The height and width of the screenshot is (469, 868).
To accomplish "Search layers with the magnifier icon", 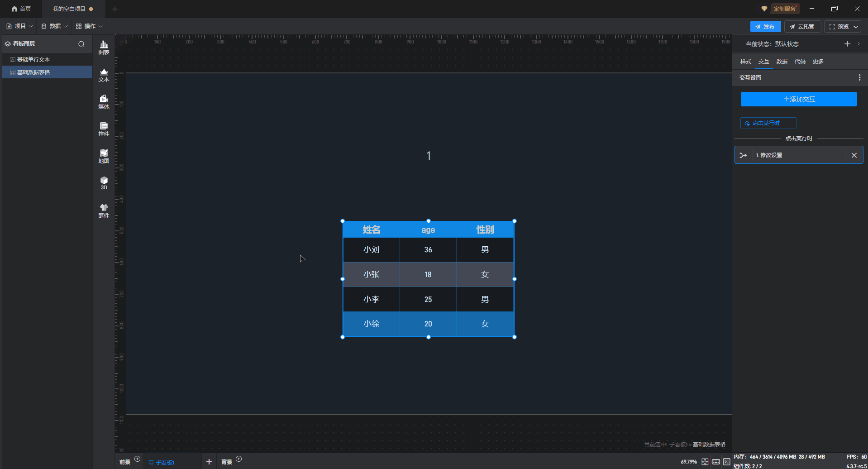I will (x=81, y=44).
